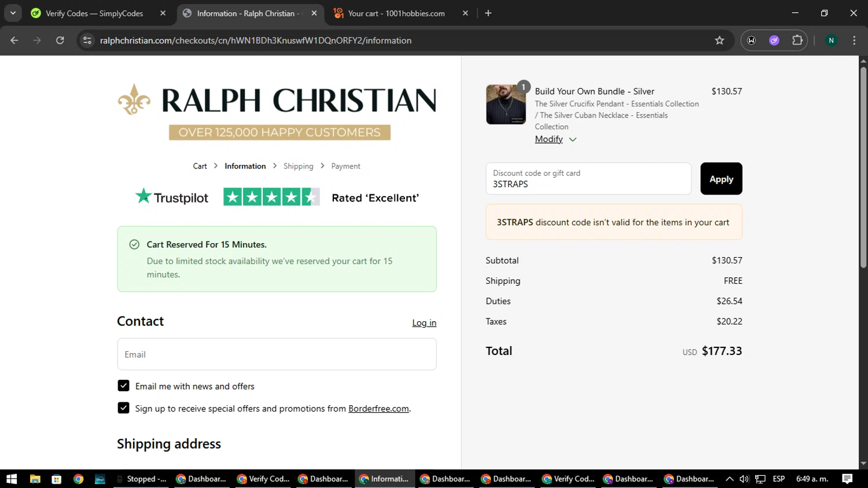Change ESP keyboard language

coord(779,479)
